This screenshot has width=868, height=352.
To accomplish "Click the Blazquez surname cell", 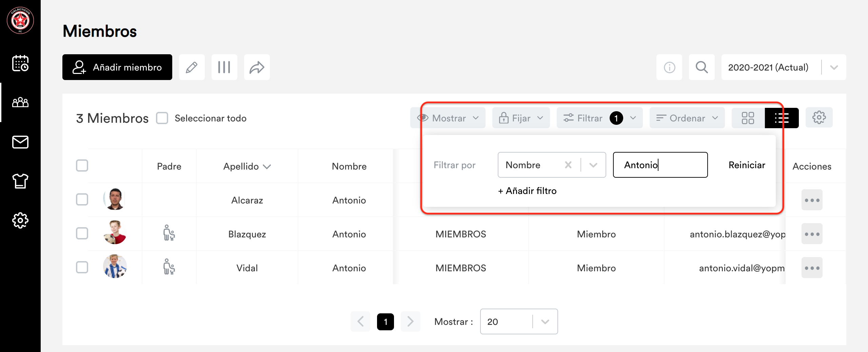I will pos(247,234).
